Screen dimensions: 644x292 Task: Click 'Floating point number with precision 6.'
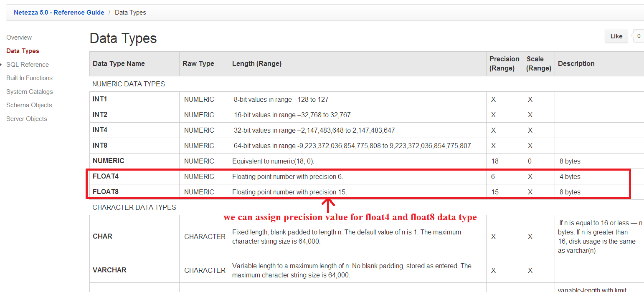coord(288,177)
